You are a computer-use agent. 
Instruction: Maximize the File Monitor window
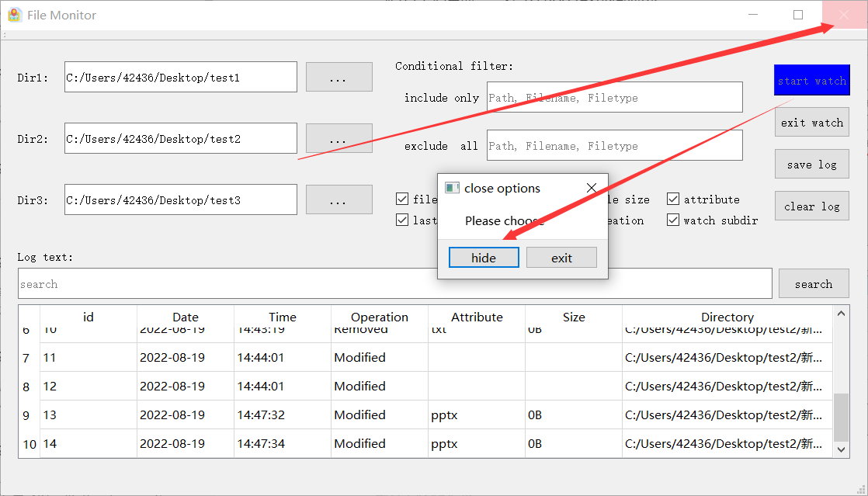797,15
